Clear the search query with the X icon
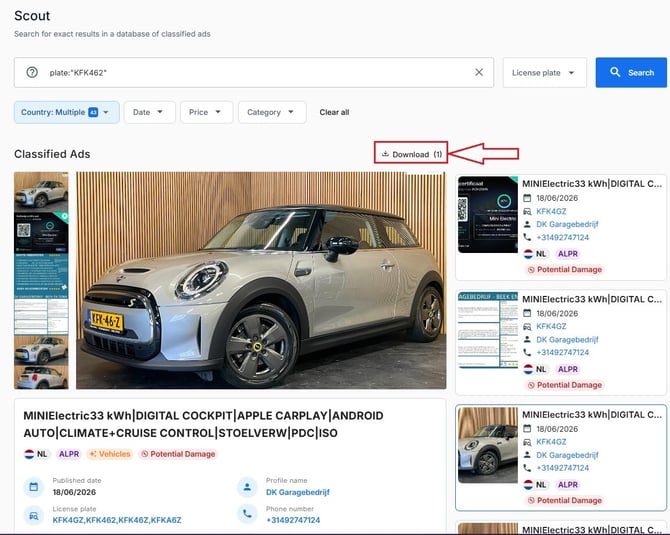This screenshot has height=535, width=670. pos(479,72)
